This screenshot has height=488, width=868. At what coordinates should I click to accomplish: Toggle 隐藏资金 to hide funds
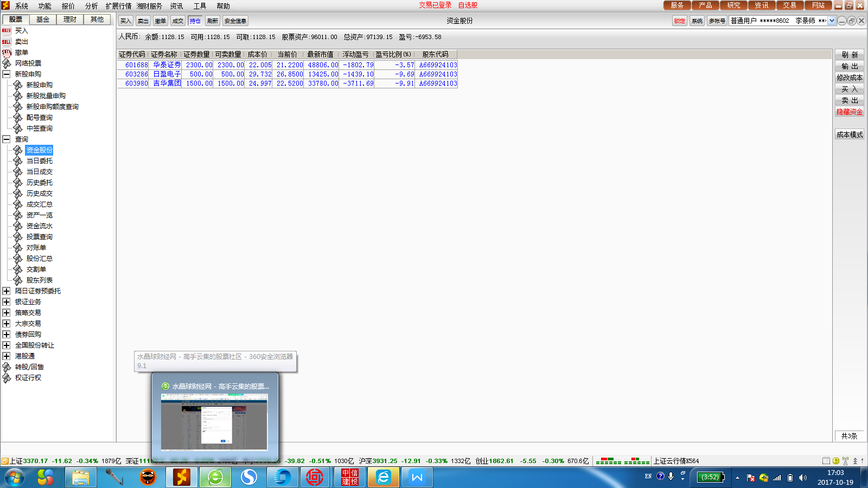tap(849, 112)
